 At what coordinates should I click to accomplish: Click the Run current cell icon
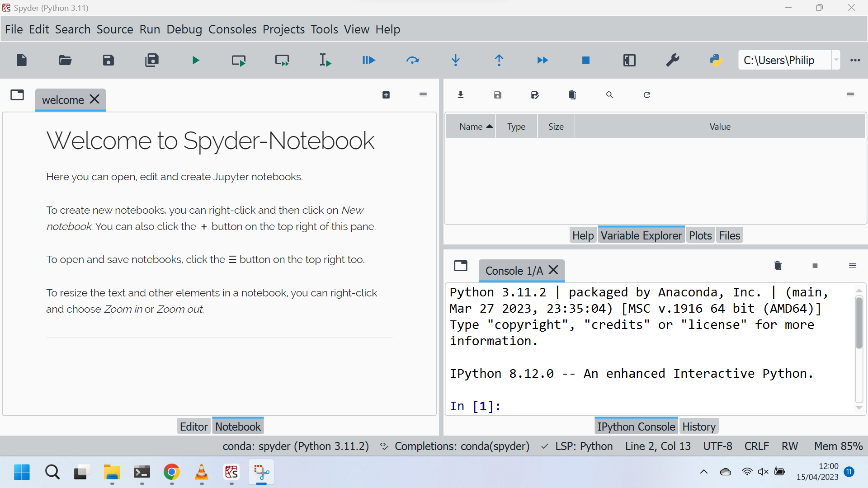point(238,60)
